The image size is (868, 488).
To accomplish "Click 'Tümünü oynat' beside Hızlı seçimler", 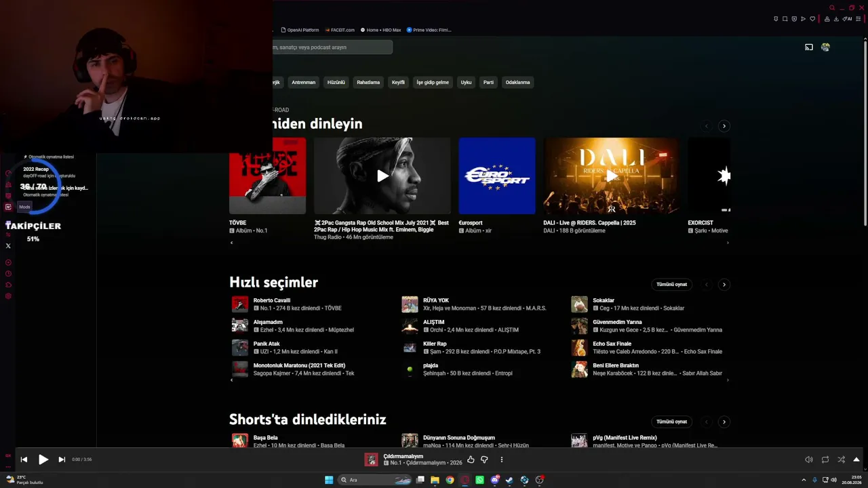I will coord(671,285).
